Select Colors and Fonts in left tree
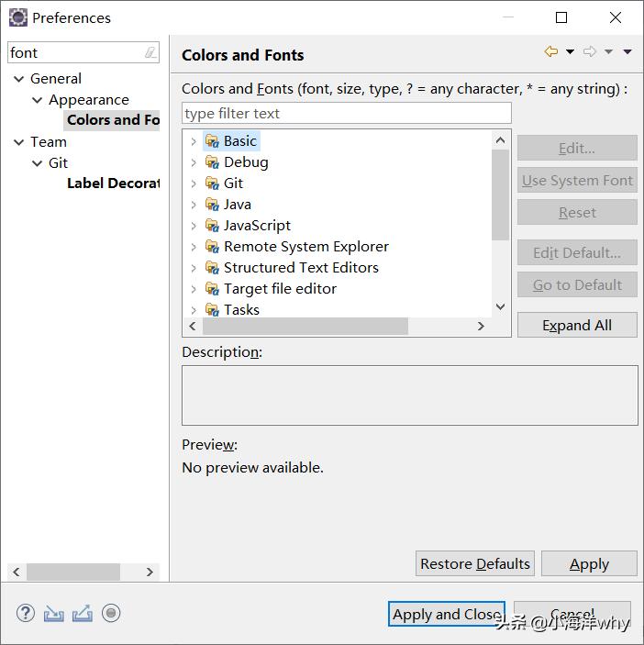644x645 pixels. 113,120
